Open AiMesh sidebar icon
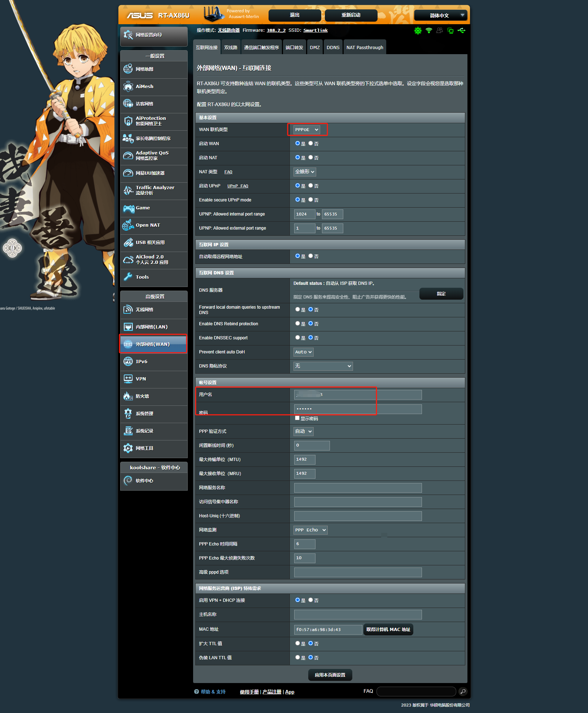The image size is (588, 713). point(128,86)
